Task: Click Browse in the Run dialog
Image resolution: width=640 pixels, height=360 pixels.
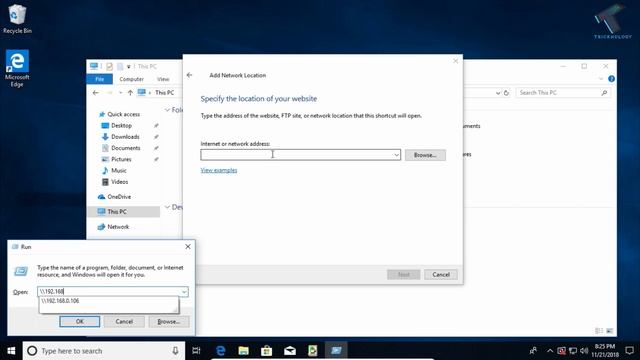Action: click(169, 322)
